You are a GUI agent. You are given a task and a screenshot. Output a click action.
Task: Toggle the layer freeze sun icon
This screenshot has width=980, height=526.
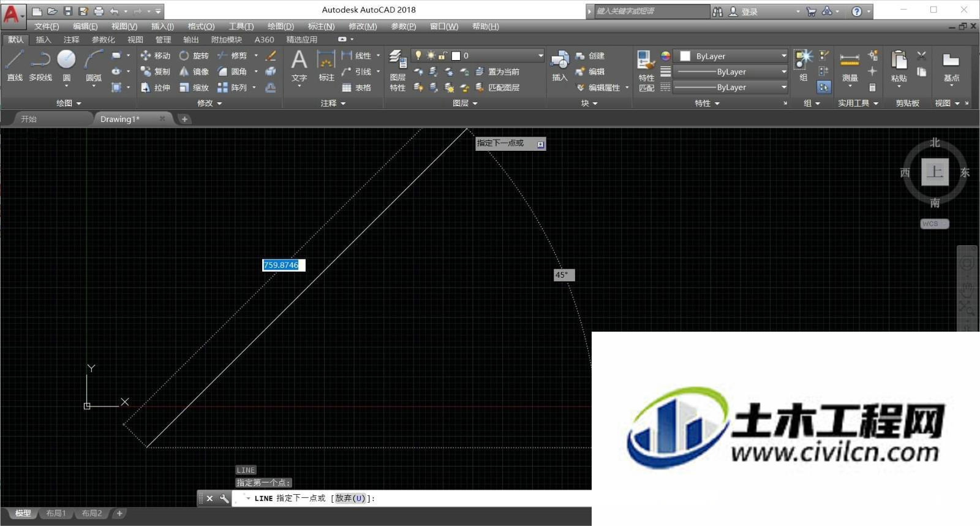pos(431,55)
